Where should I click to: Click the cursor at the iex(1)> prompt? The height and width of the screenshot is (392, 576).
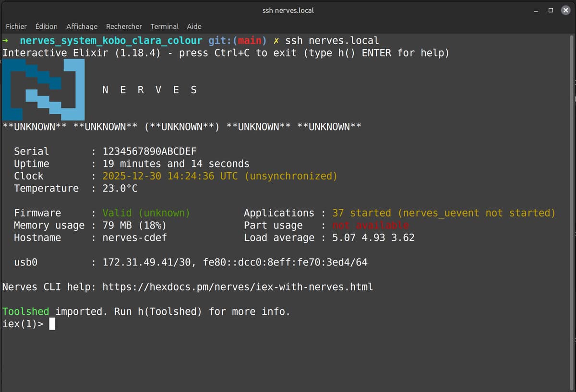click(x=52, y=324)
